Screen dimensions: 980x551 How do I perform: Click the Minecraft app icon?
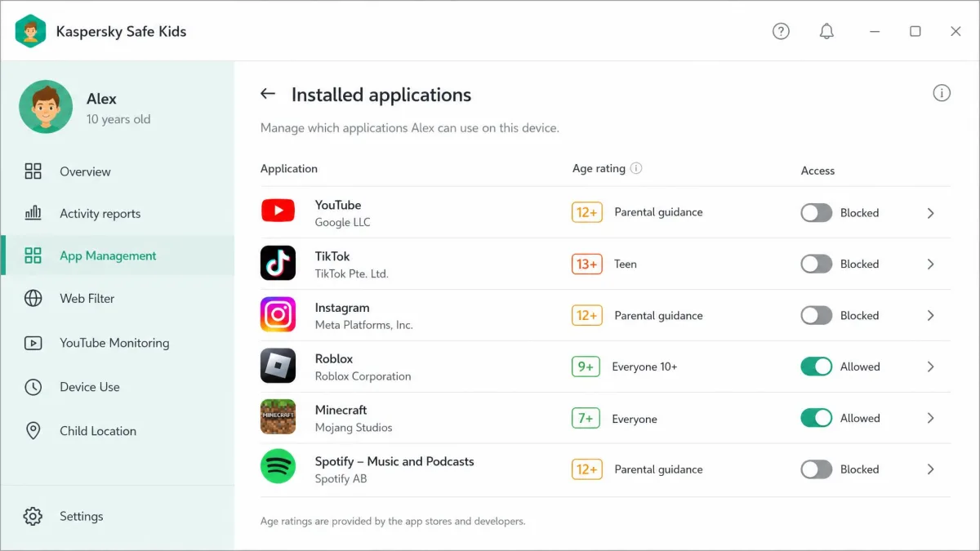tap(278, 417)
